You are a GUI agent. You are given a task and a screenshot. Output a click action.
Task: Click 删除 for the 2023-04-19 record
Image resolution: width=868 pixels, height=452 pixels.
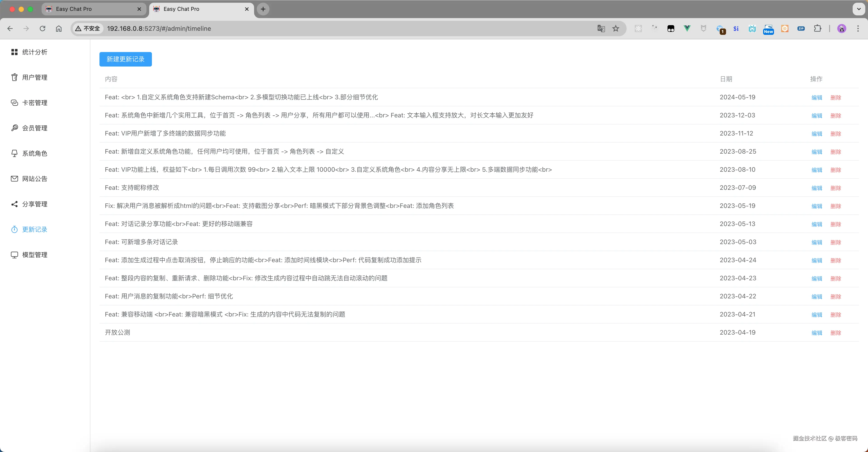(835, 333)
